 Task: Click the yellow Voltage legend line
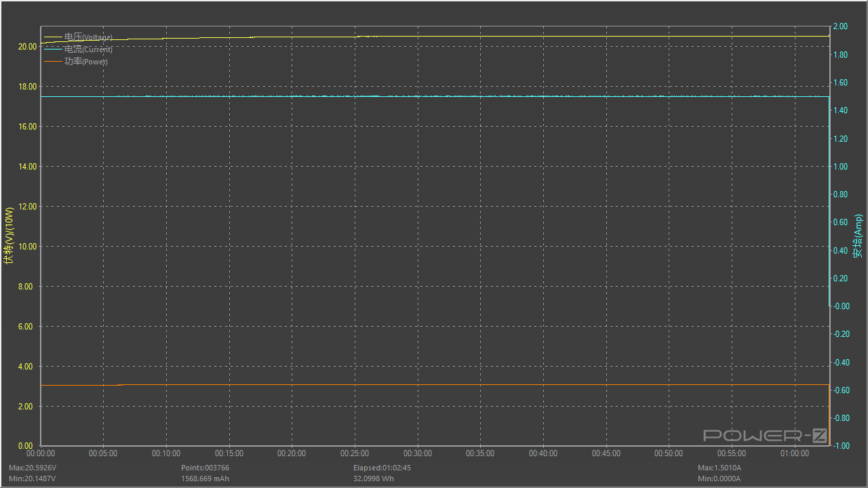tap(53, 37)
